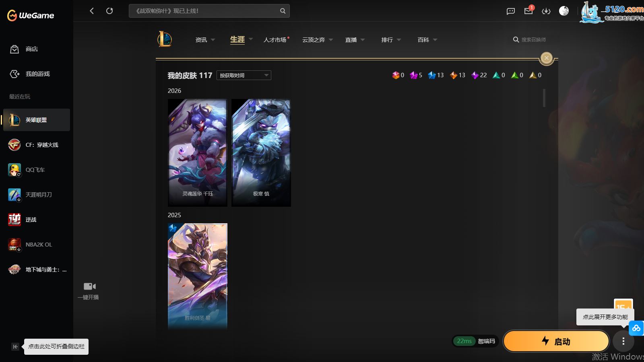
Task: Filter by the teal triangle rarity icon
Action: coord(496,75)
